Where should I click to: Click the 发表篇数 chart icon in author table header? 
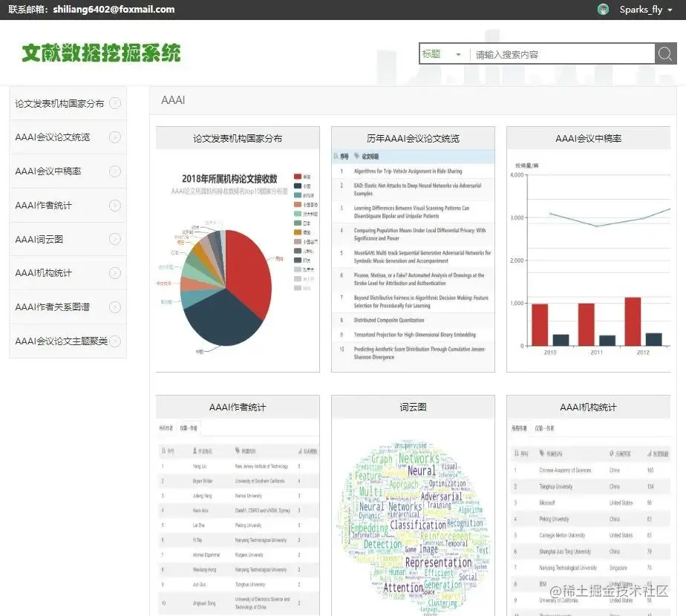300,450
